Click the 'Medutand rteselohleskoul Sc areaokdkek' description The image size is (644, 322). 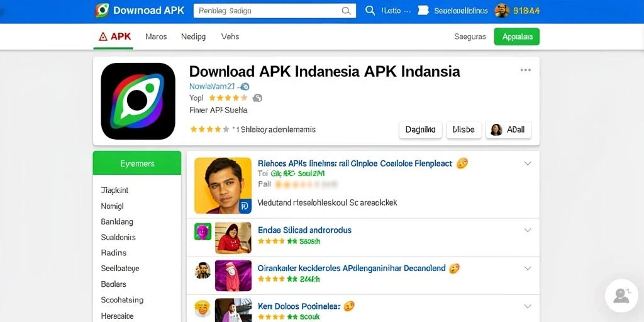[x=327, y=203]
